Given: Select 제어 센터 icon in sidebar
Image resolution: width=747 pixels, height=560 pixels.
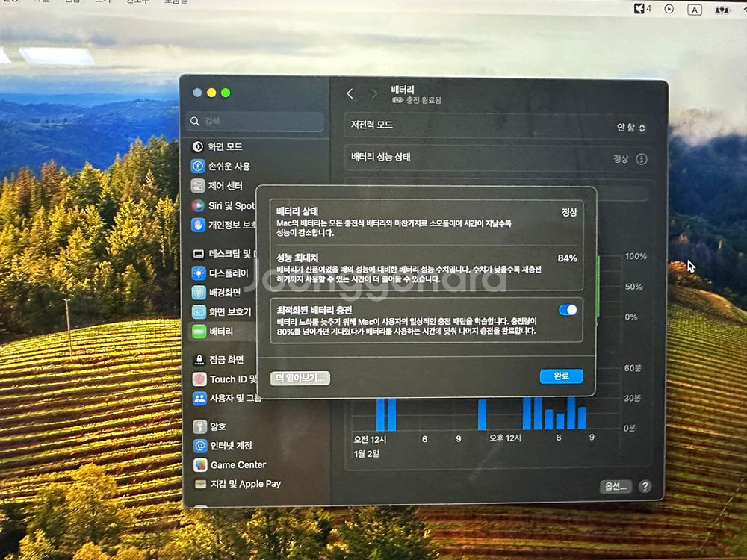Looking at the screenshot, I should (x=198, y=186).
